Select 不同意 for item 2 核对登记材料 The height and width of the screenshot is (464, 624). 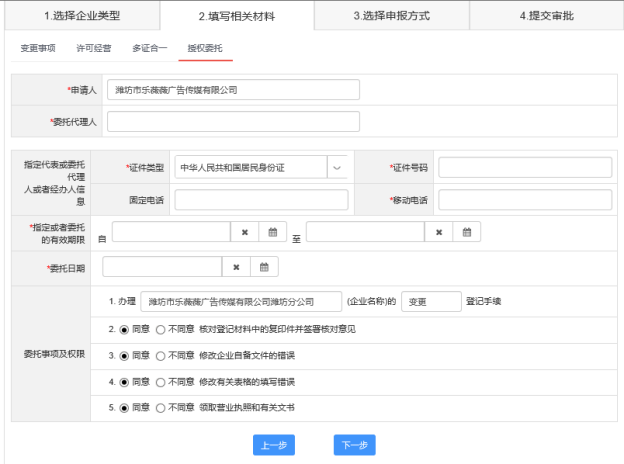click(x=161, y=329)
